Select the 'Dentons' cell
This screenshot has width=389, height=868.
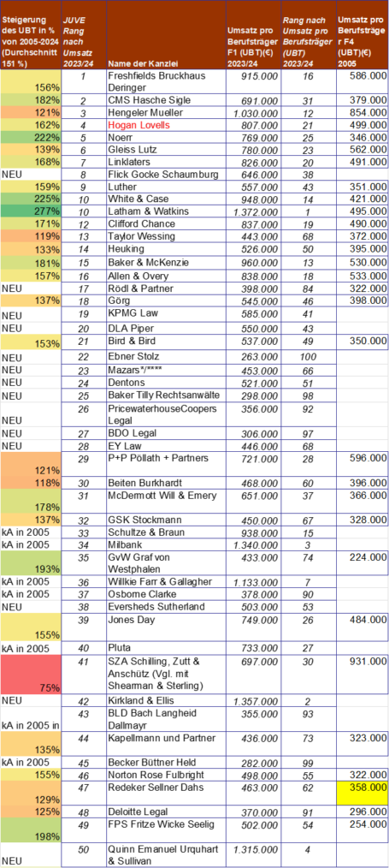pyautogui.click(x=166, y=382)
